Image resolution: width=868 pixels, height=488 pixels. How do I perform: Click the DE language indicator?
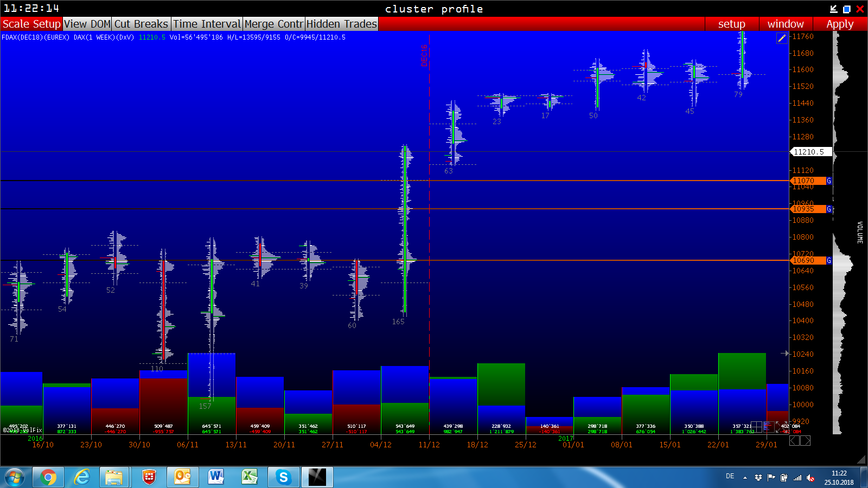point(730,476)
